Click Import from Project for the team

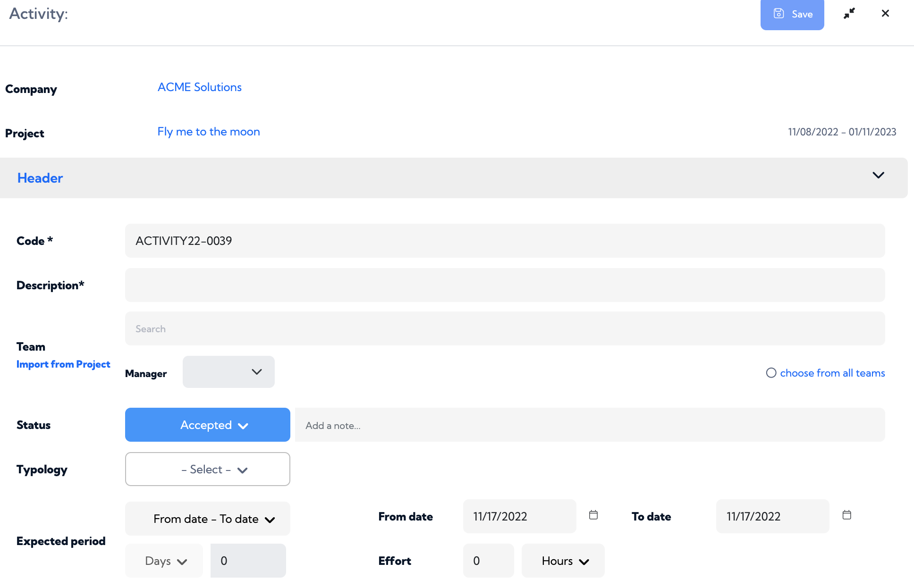63,364
